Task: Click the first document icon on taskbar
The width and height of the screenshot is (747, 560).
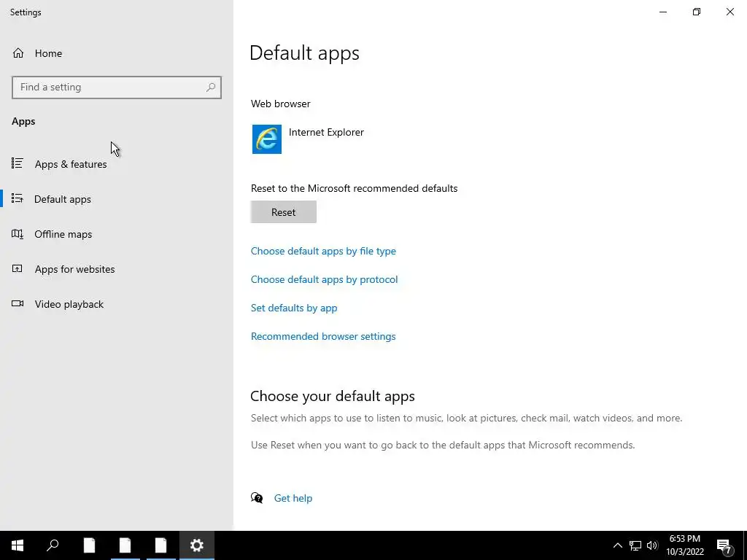Action: click(90, 545)
